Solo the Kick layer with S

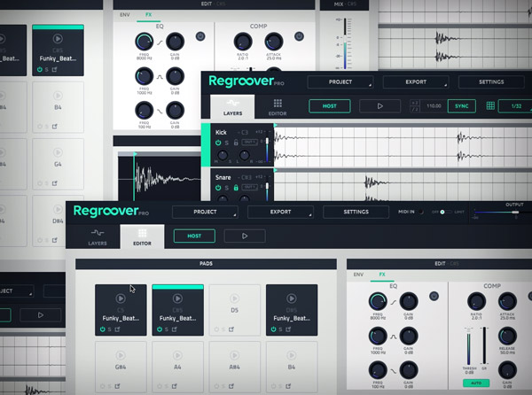click(x=226, y=143)
